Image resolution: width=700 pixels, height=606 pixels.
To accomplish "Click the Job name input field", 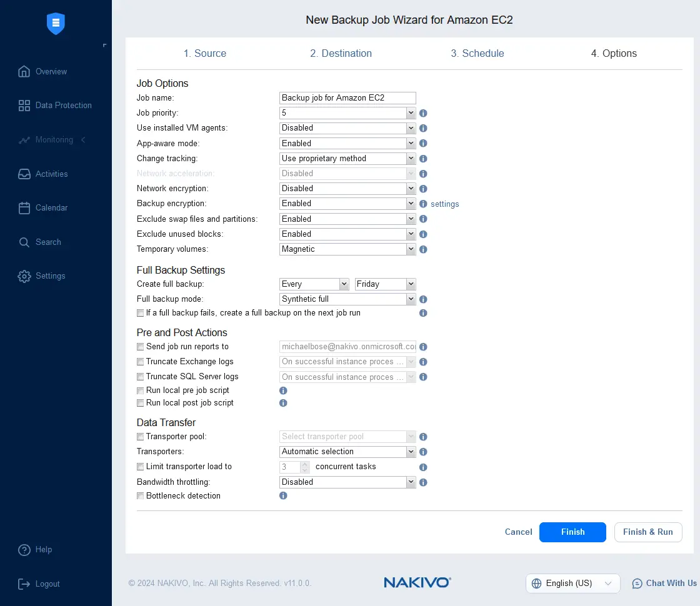I will pyautogui.click(x=347, y=97).
